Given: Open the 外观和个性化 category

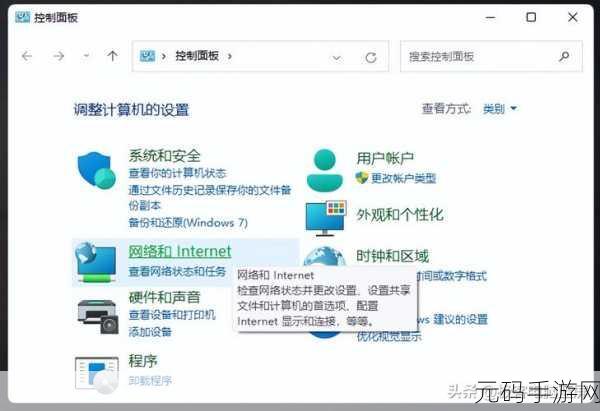Looking at the screenshot, I should pos(400,215).
